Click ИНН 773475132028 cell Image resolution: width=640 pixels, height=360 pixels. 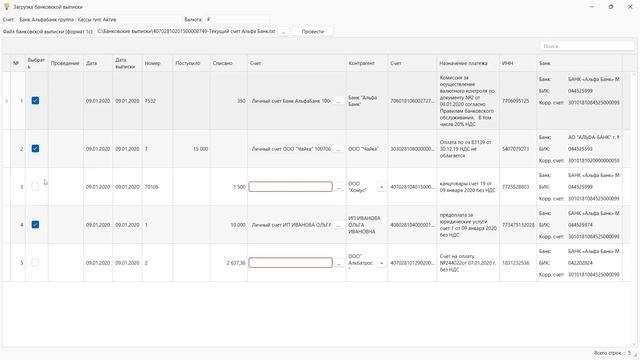[x=518, y=225]
